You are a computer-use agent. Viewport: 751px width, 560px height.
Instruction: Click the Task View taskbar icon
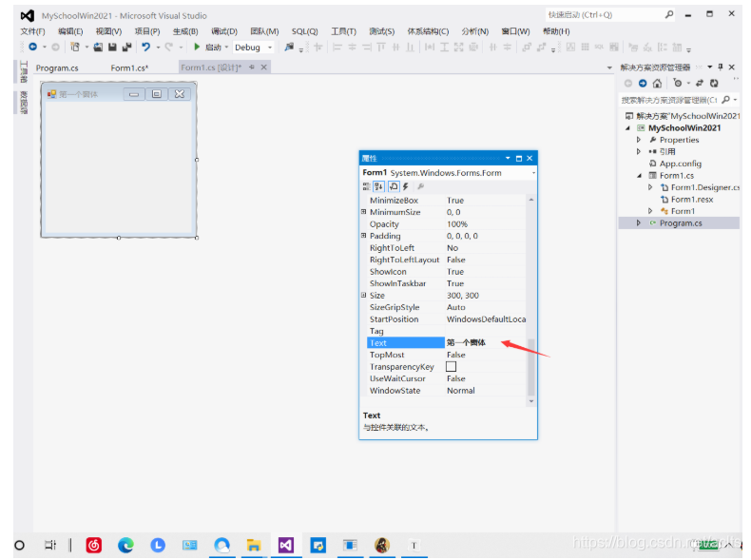(x=50, y=545)
